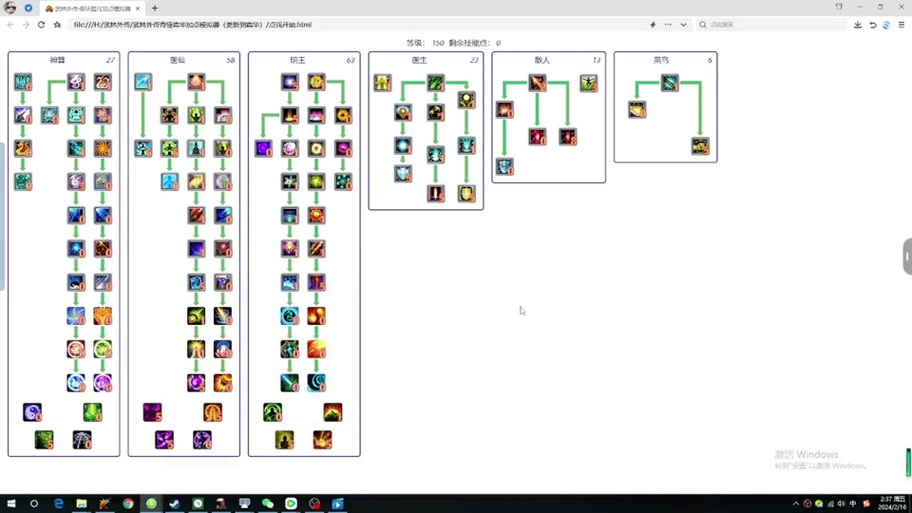Screen dimensions: 912x513
Task: Select the red sparkle skill with level 8 in 散人
Action: (568, 137)
